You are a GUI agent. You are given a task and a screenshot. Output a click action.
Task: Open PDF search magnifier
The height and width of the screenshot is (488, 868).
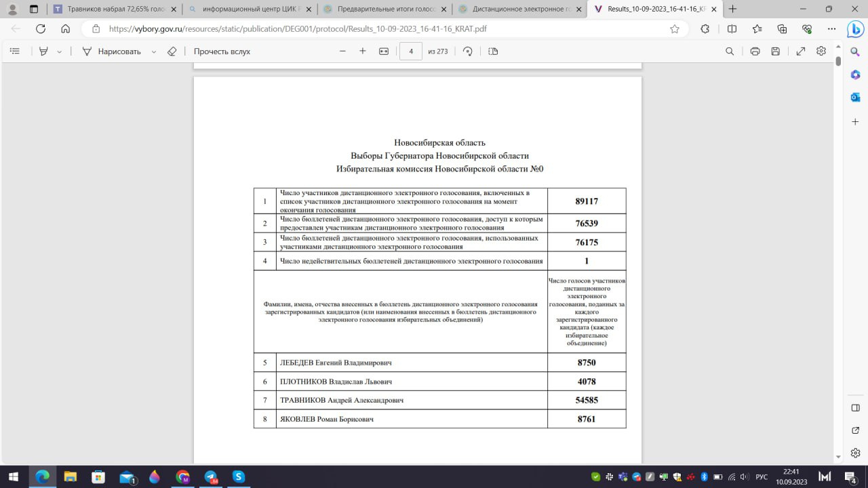(730, 52)
